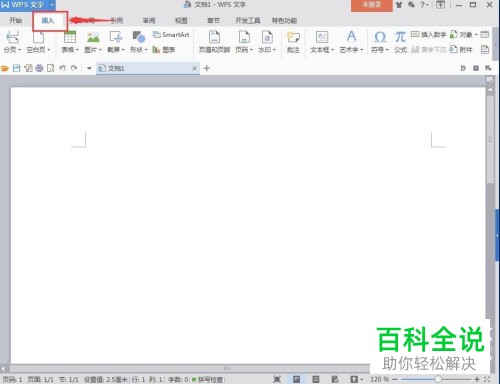
Task: Open 页眉和页脚 header and footer
Action: tap(214, 42)
